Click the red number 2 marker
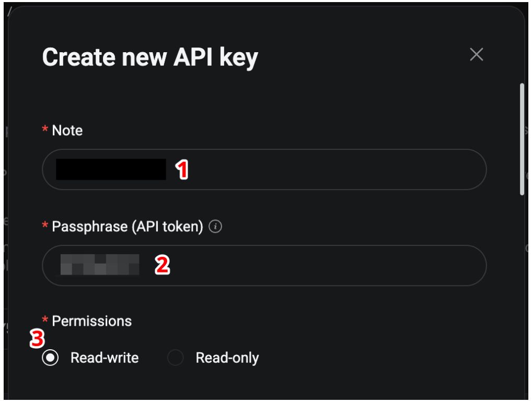This screenshot has width=532, height=403. [162, 266]
